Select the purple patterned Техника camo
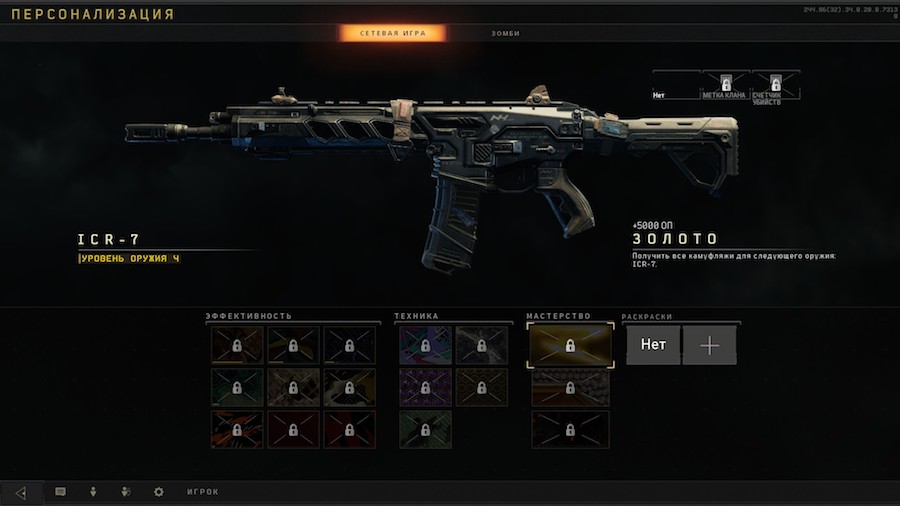 pos(425,388)
